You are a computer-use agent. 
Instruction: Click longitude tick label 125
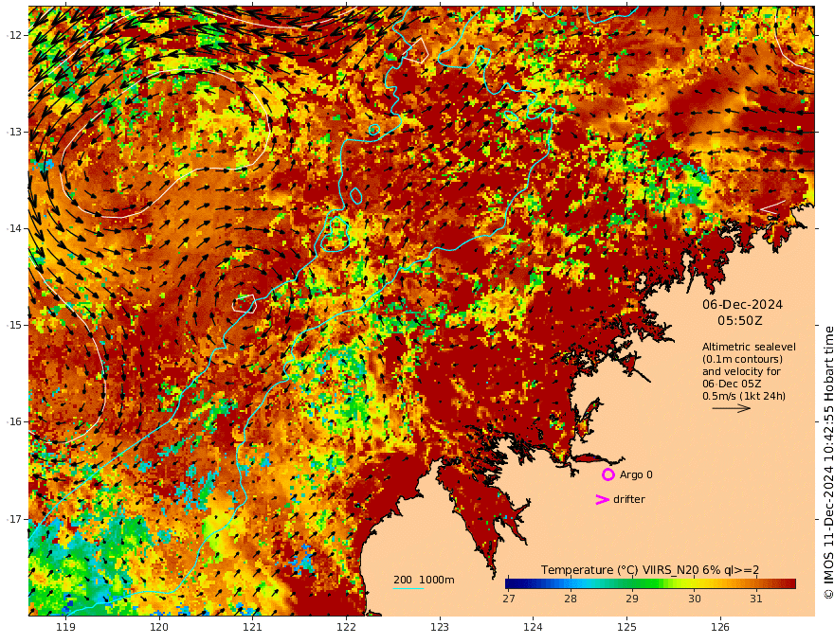(626, 627)
